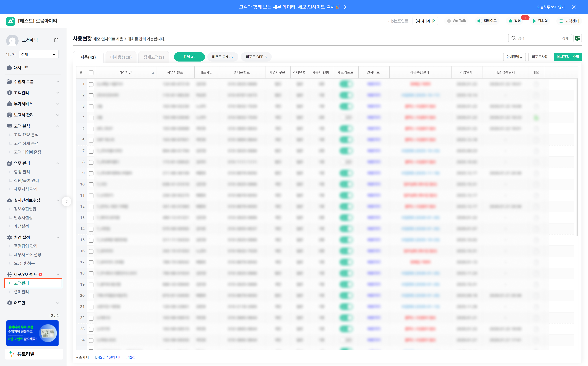588x366 pixels.
Task: Collapse sidebar with the arrow button
Action: (x=66, y=201)
